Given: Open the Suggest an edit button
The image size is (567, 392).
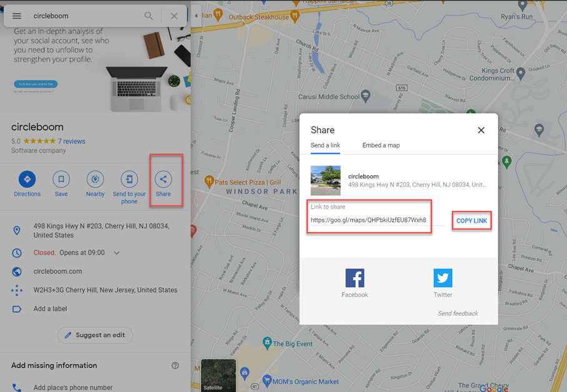Looking at the screenshot, I should click(95, 335).
